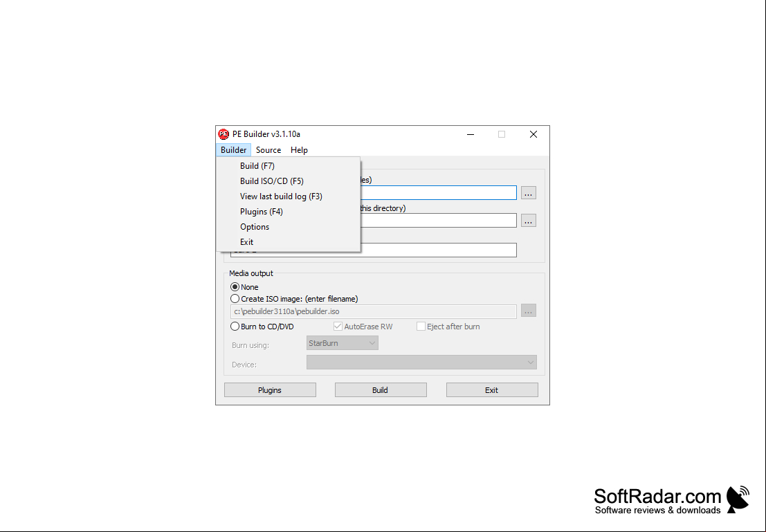Click the PE Builder app icon in title bar
Image resolution: width=766 pixels, height=532 pixels.
click(x=224, y=134)
